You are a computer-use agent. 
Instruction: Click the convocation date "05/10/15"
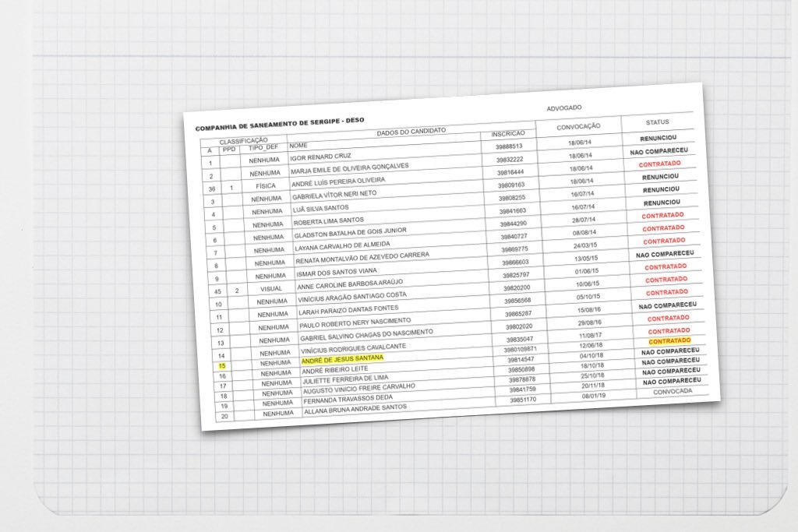tap(588, 297)
